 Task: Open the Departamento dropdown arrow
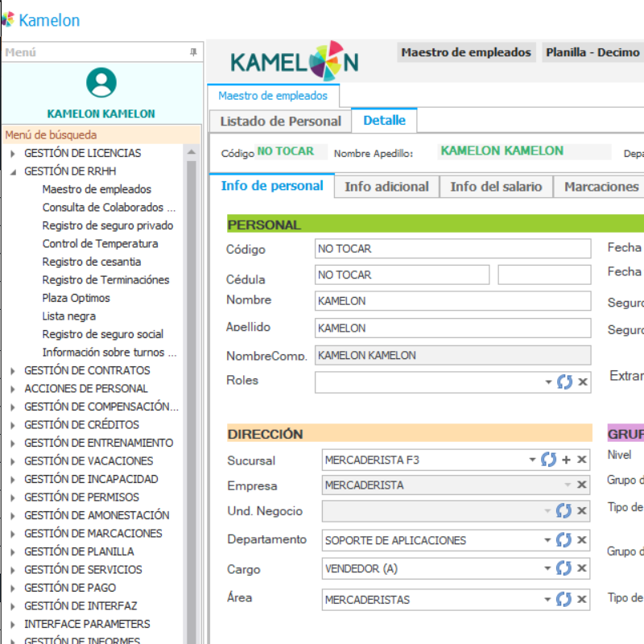(547, 540)
